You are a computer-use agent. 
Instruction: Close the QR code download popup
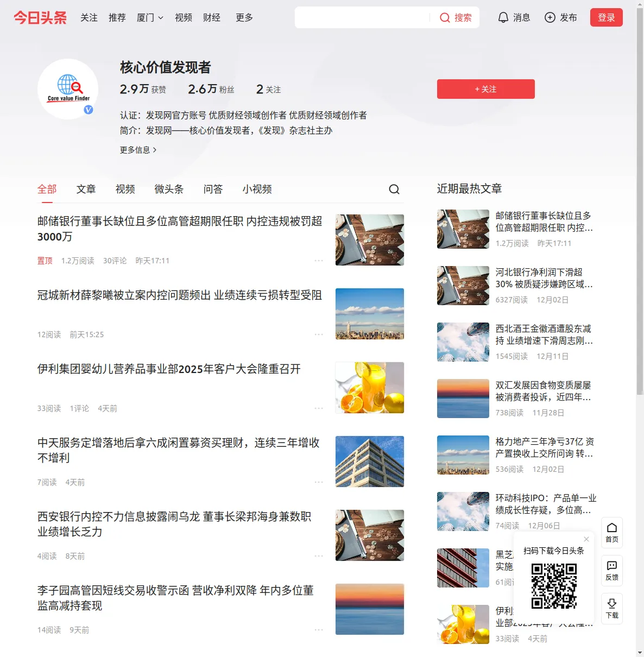click(x=586, y=539)
